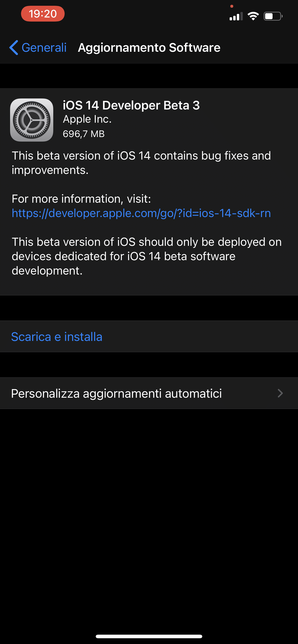Tap the 696,7 MB update size text
The width and height of the screenshot is (298, 644).
(84, 134)
